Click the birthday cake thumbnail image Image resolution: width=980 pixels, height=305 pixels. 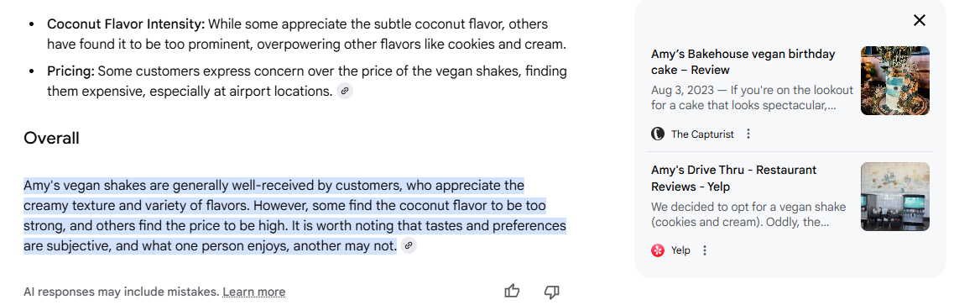[x=895, y=81]
